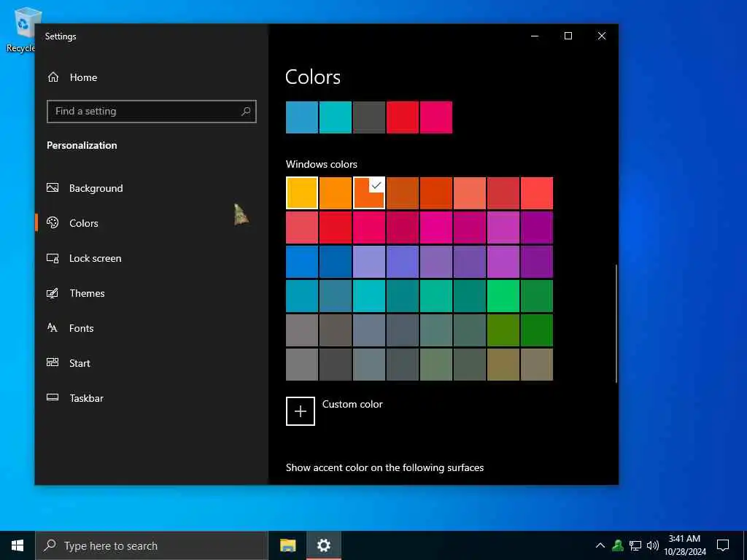Click the Fonts AA icon in sidebar
The width and height of the screenshot is (747, 560).
(x=53, y=327)
